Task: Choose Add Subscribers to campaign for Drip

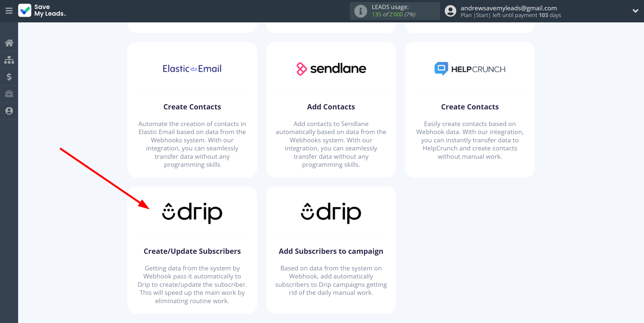Action: pyautogui.click(x=331, y=251)
